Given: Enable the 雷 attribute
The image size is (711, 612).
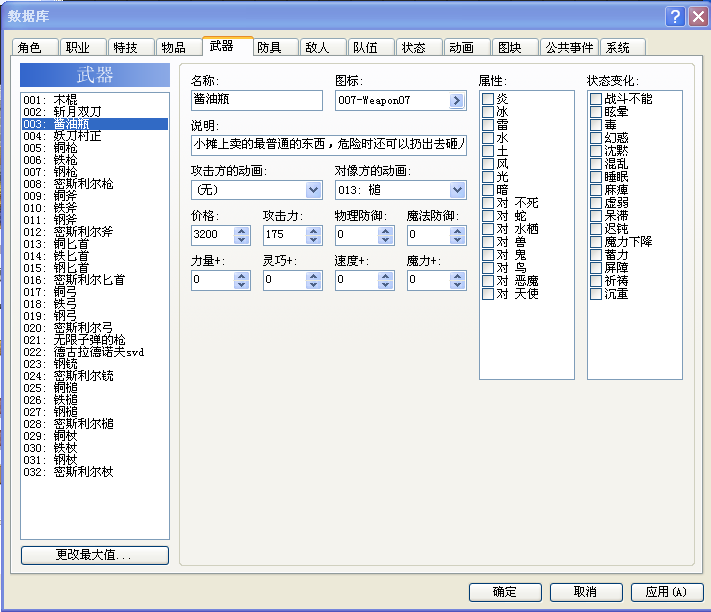Looking at the screenshot, I should tap(488, 125).
